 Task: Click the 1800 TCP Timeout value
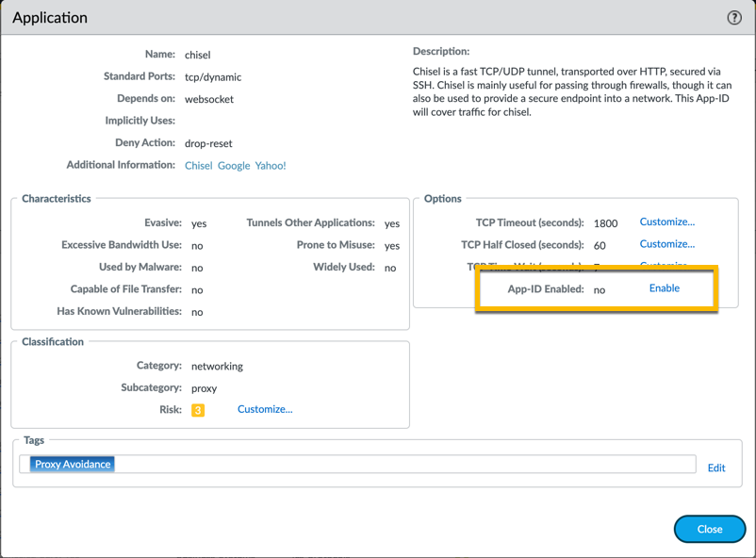605,223
